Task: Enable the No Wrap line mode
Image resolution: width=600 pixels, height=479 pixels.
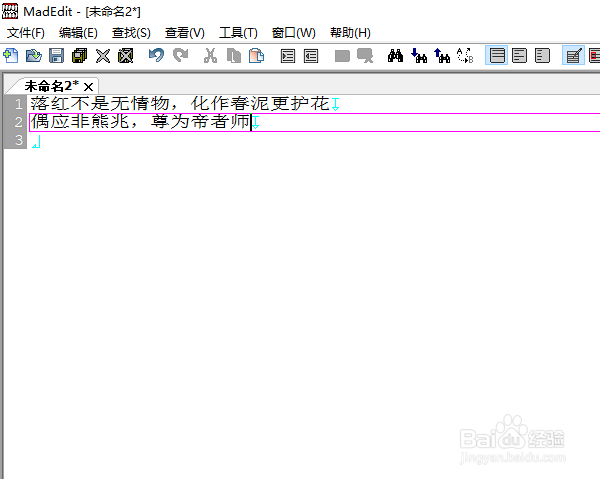Action: (x=497, y=56)
